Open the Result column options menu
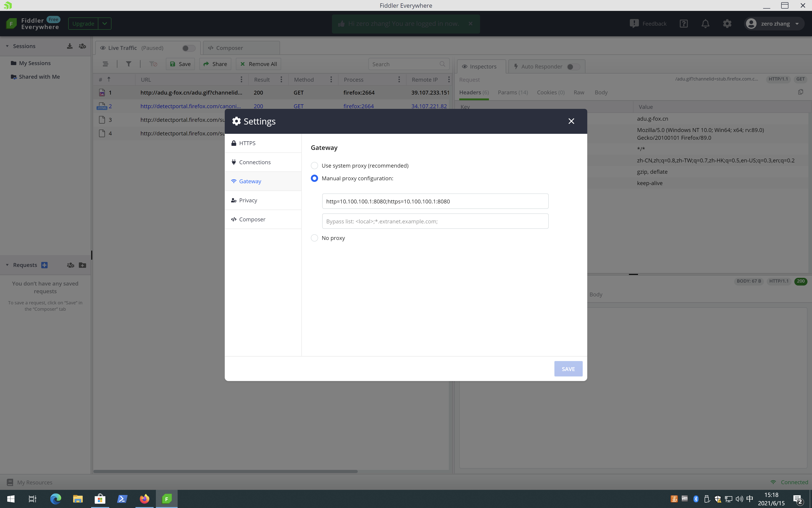Screen dimensions: 812x508 (x=281, y=80)
